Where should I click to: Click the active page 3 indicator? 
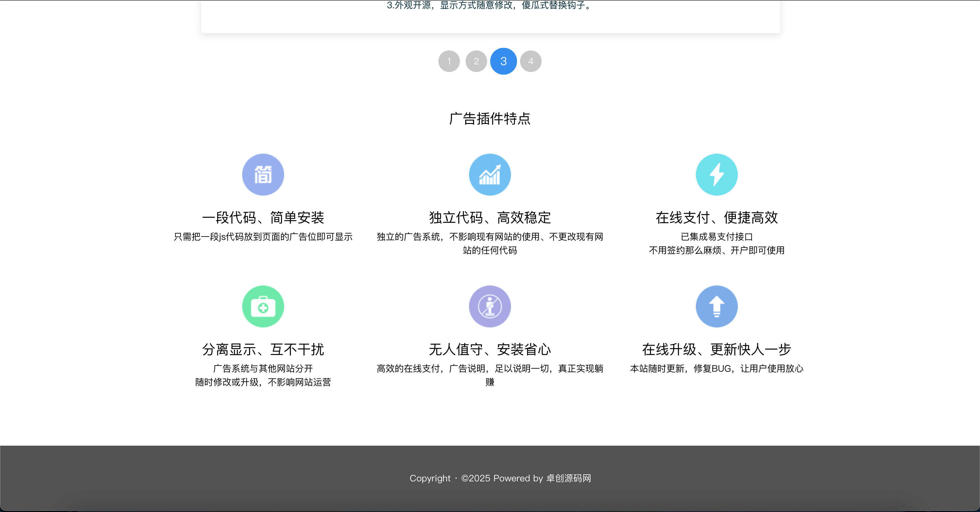coord(503,61)
